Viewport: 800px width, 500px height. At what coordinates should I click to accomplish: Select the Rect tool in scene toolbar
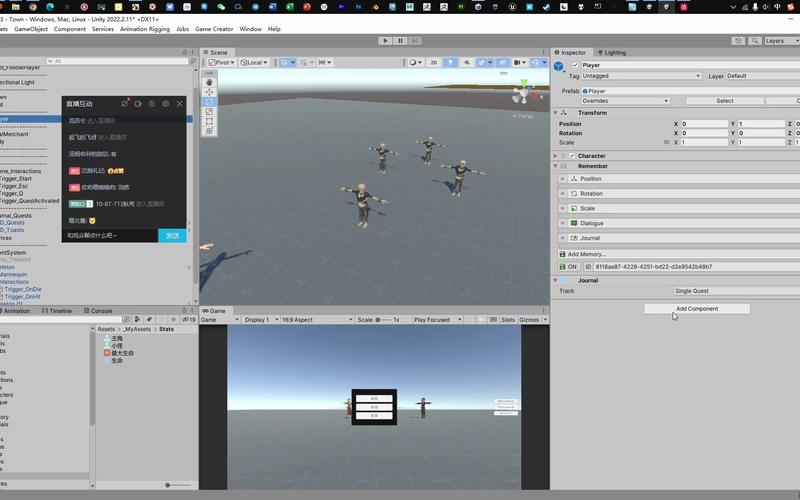[209, 121]
